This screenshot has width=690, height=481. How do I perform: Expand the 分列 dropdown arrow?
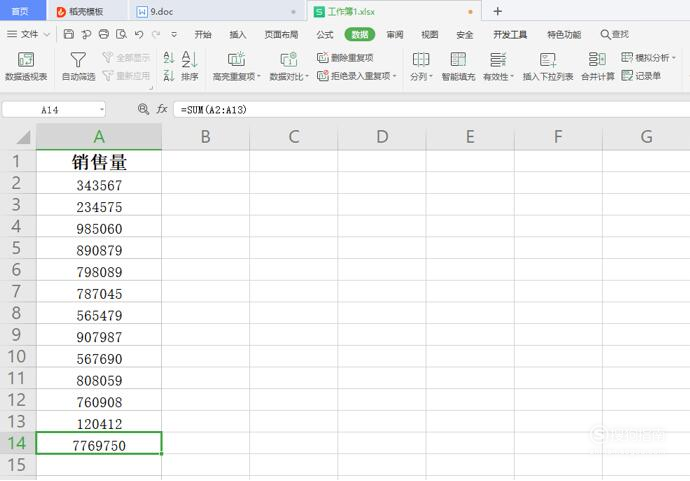(431, 77)
